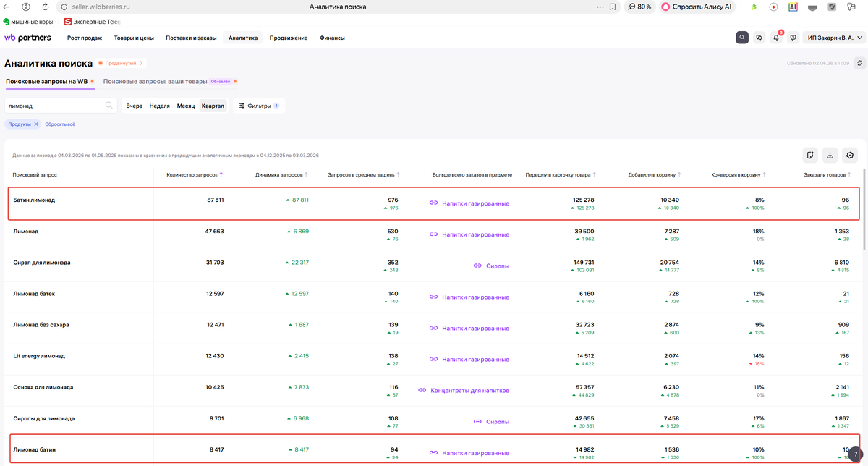This screenshot has height=466, width=868.
Task: Click the add note icon above table
Action: click(810, 155)
